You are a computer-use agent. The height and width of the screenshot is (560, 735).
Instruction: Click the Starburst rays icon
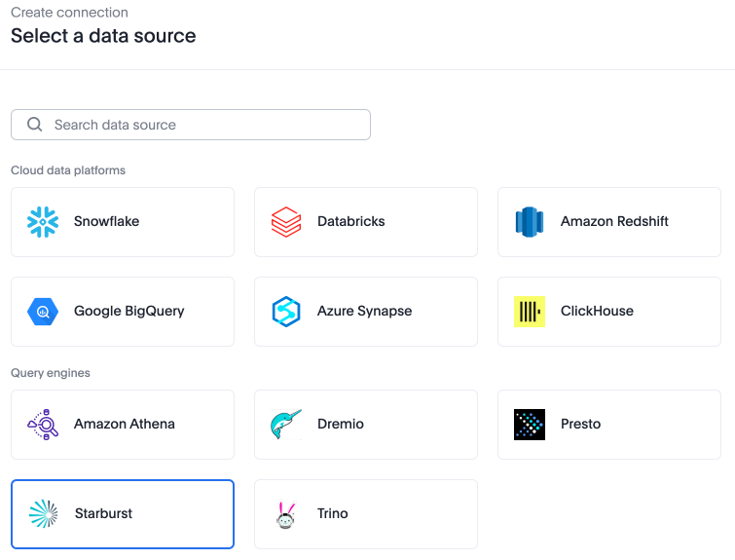pyautogui.click(x=43, y=514)
